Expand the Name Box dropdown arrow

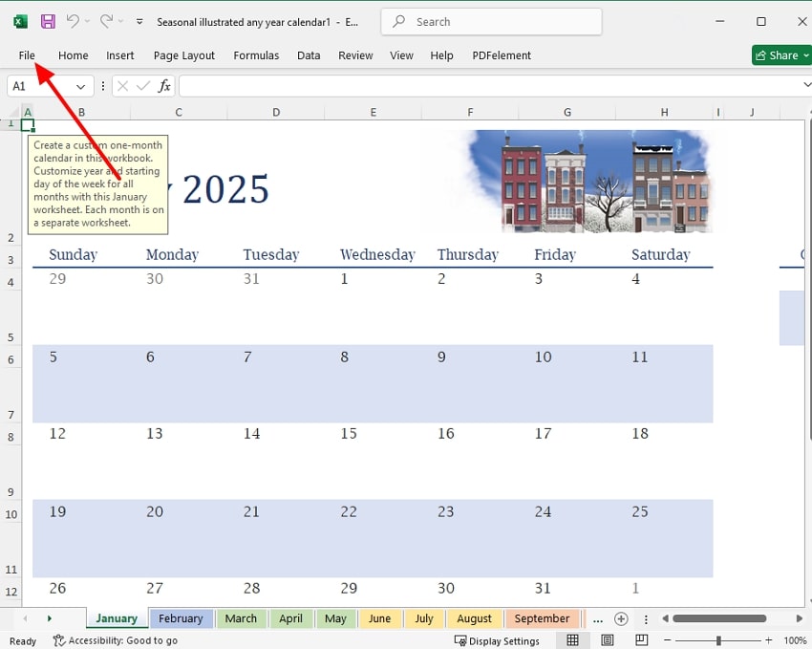(81, 86)
